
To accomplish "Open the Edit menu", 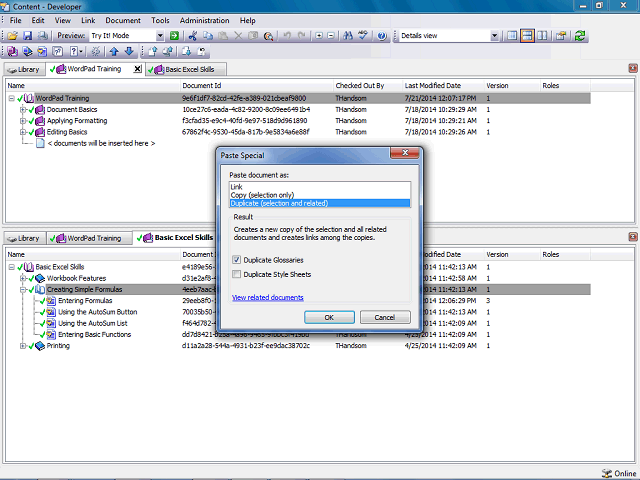I will pos(38,20).
